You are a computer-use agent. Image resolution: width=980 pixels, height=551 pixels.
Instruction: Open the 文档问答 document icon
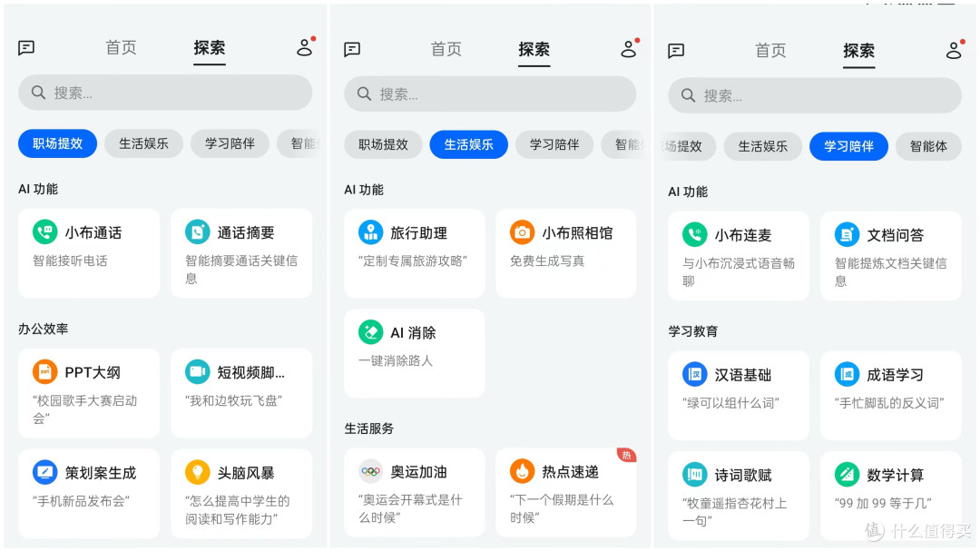[847, 234]
